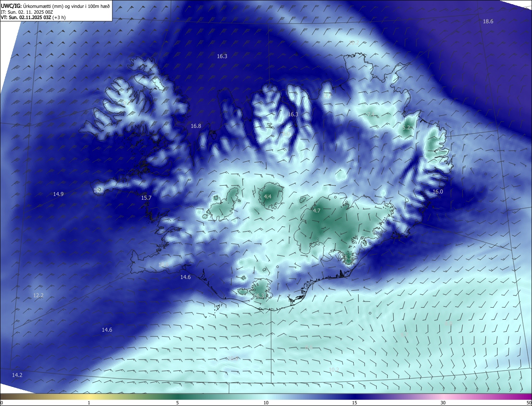
Task: Click the 'UWC/IG:' map title text
Action: click(x=11, y=5)
